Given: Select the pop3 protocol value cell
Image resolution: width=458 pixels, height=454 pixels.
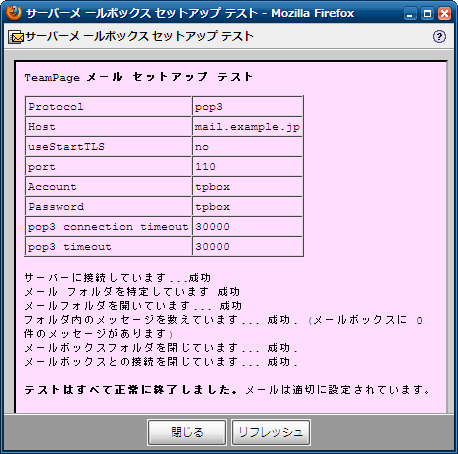Looking at the screenshot, I should [247, 107].
